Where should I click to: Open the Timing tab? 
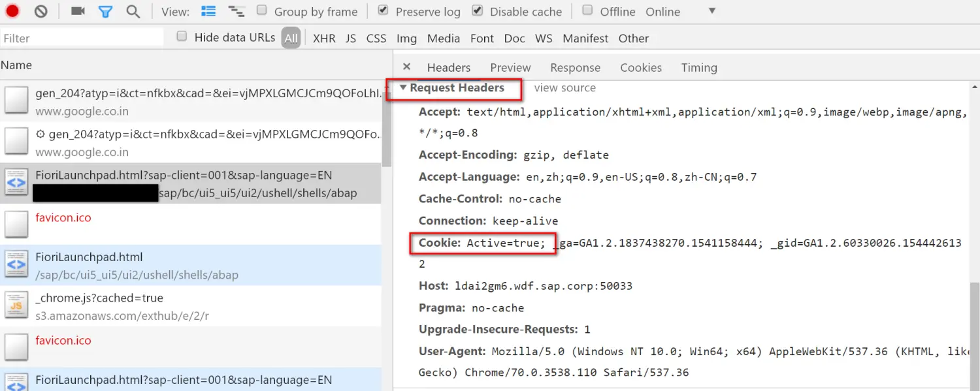pyautogui.click(x=699, y=67)
